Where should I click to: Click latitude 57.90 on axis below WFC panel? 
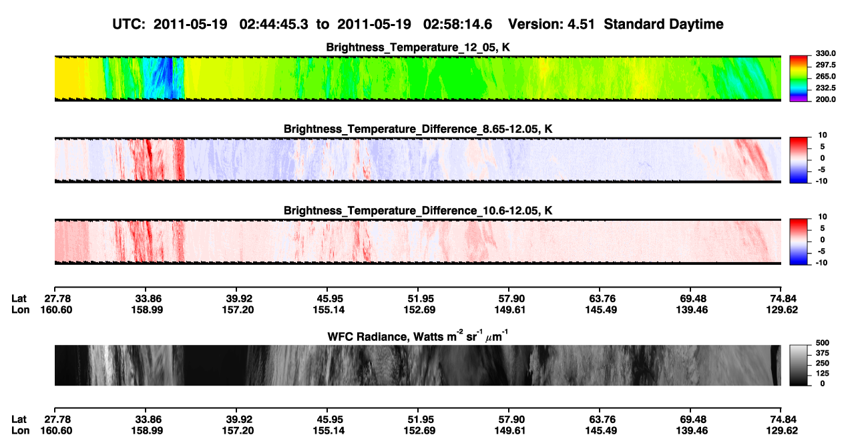tap(509, 420)
